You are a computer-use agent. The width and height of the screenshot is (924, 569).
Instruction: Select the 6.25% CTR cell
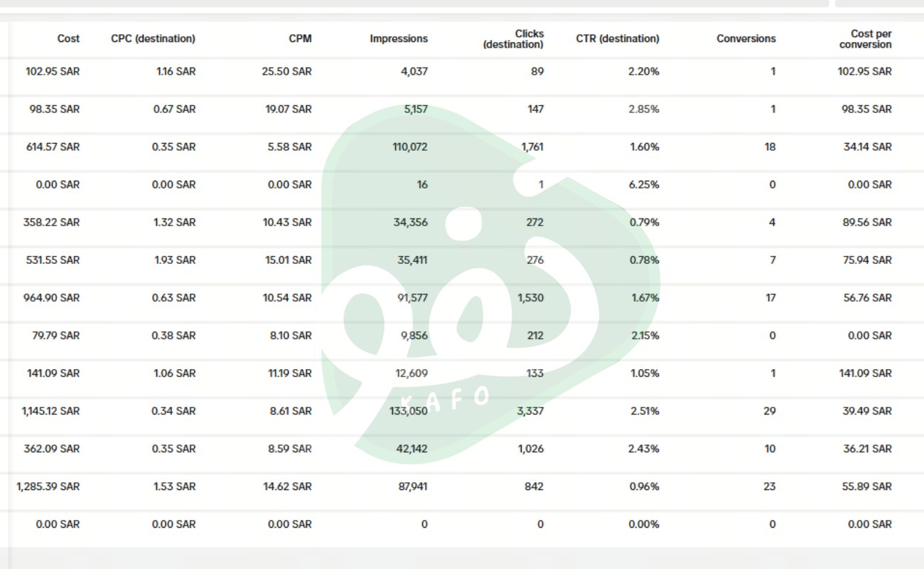coord(644,184)
